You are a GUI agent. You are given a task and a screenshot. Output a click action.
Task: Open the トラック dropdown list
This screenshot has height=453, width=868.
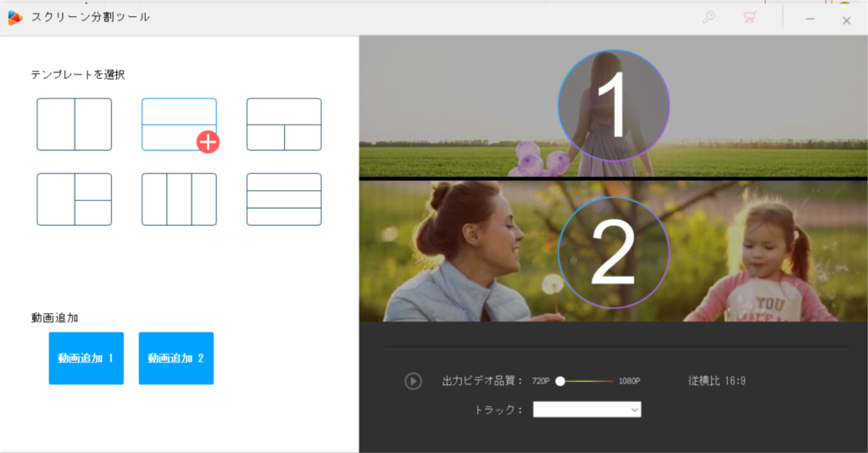[x=587, y=410]
